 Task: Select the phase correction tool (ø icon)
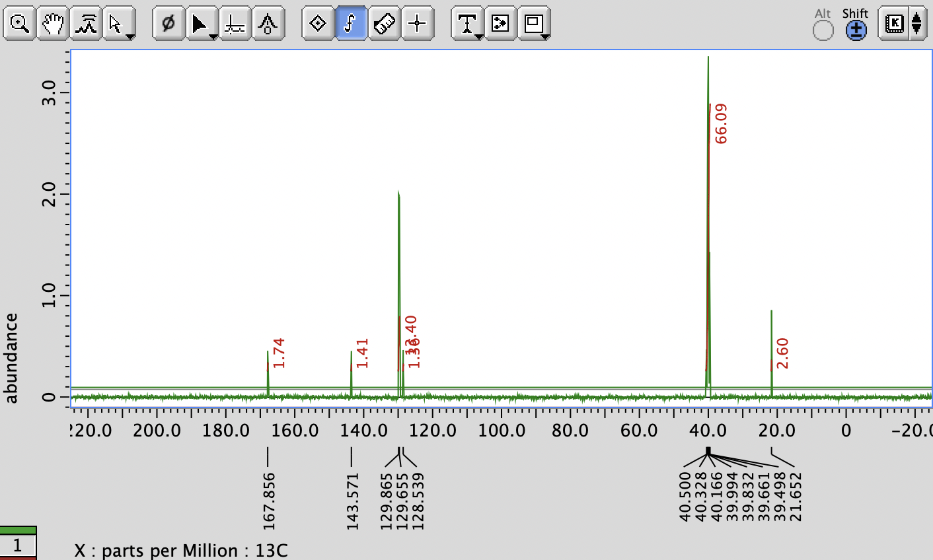168,24
